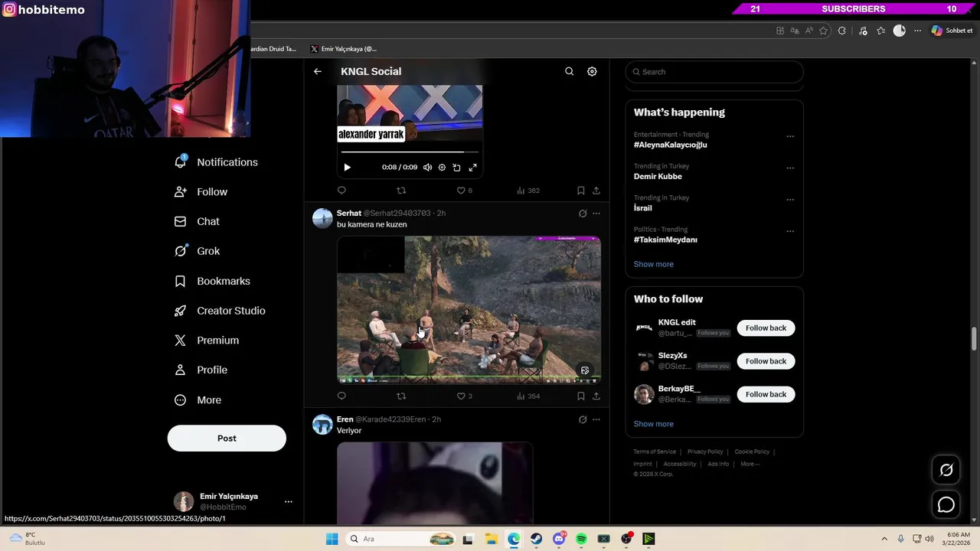Screen dimensions: 980x551
Task: Open Chat in sidebar
Action: [x=198, y=222]
